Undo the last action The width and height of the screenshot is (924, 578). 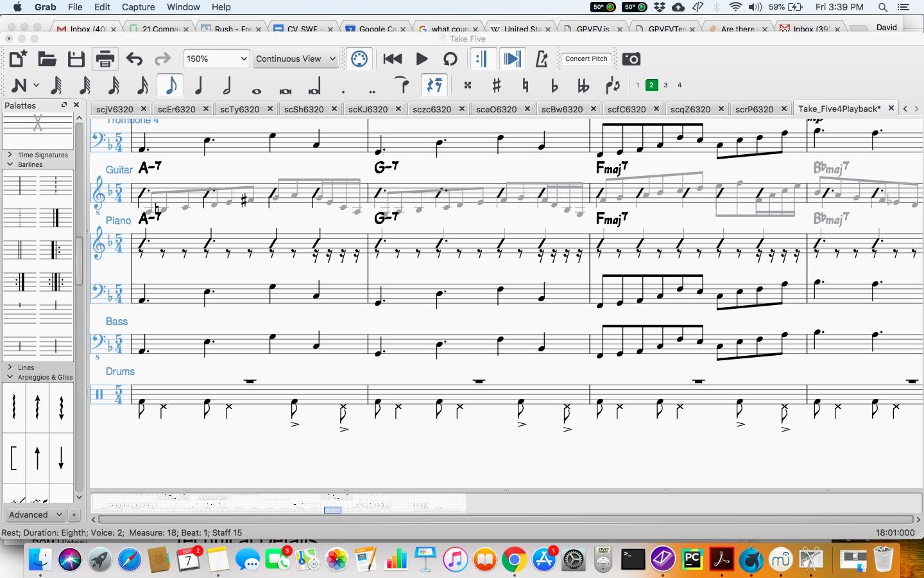tap(134, 59)
